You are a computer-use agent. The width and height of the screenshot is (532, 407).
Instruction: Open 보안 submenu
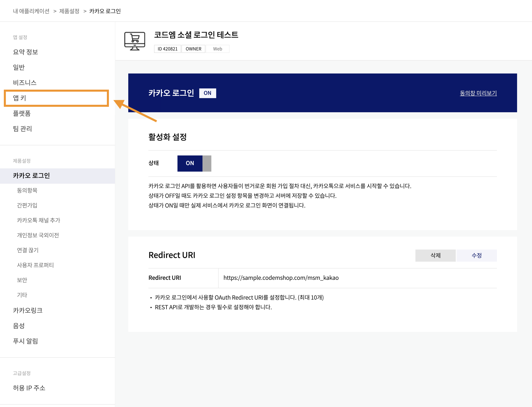[22, 280]
